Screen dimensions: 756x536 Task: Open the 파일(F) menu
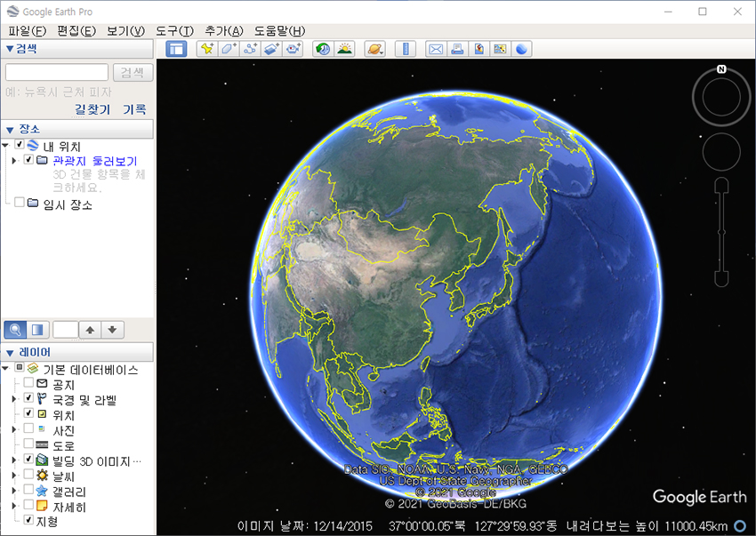[x=27, y=31]
